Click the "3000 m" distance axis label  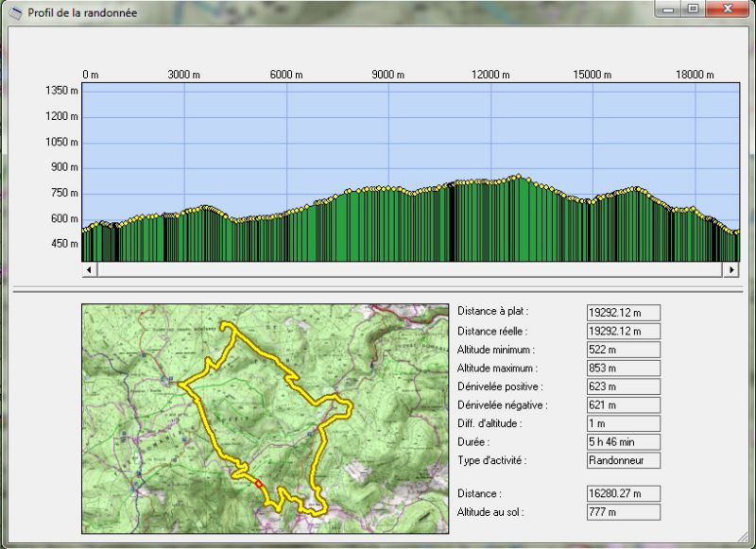(183, 75)
